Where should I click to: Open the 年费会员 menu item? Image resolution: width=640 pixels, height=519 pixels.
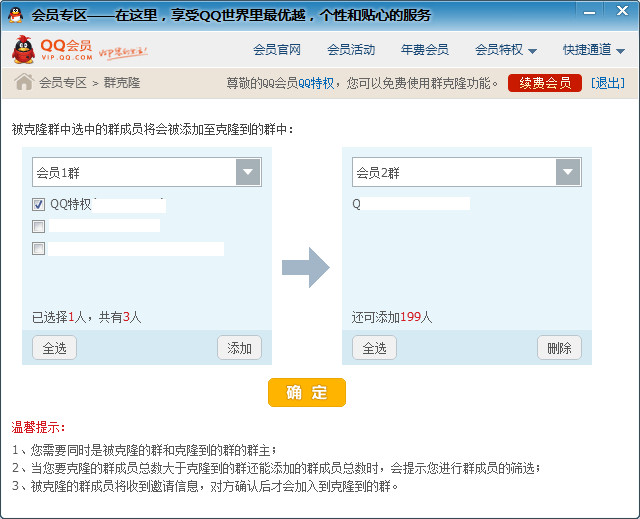pos(424,50)
